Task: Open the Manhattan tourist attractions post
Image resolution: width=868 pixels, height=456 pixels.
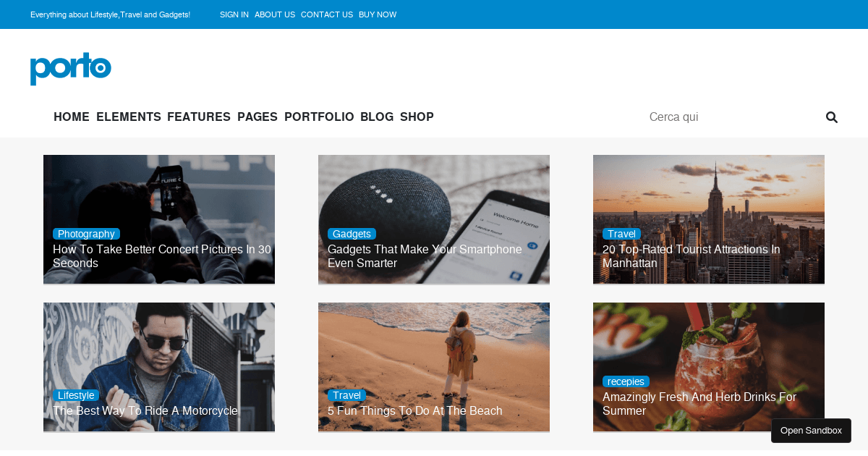Action: 691,256
